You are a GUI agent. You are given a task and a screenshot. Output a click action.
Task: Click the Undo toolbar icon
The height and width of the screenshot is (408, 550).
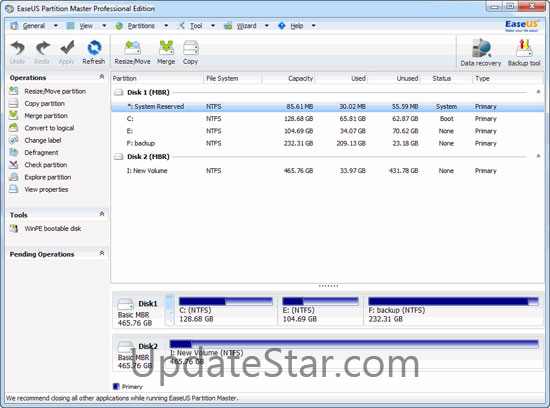[x=17, y=48]
